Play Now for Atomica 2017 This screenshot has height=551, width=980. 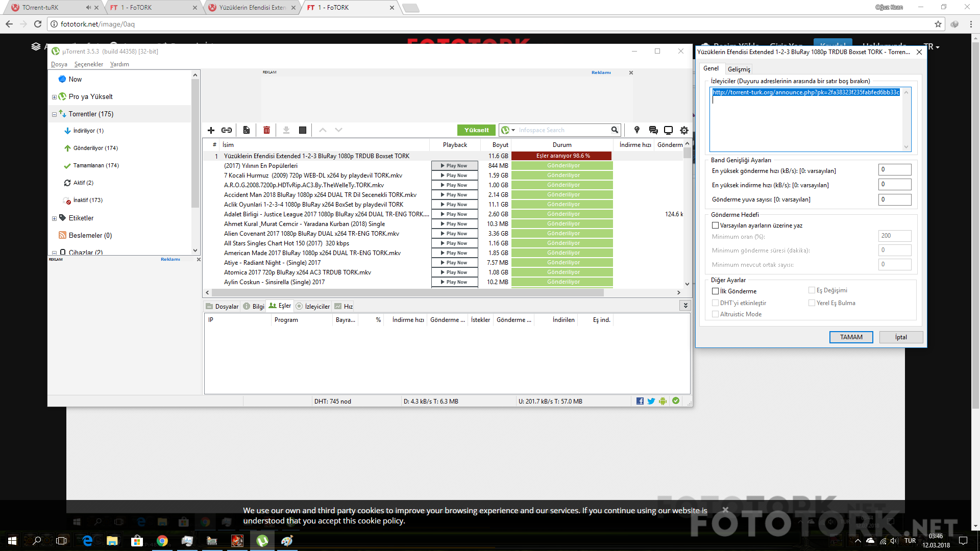coord(455,272)
